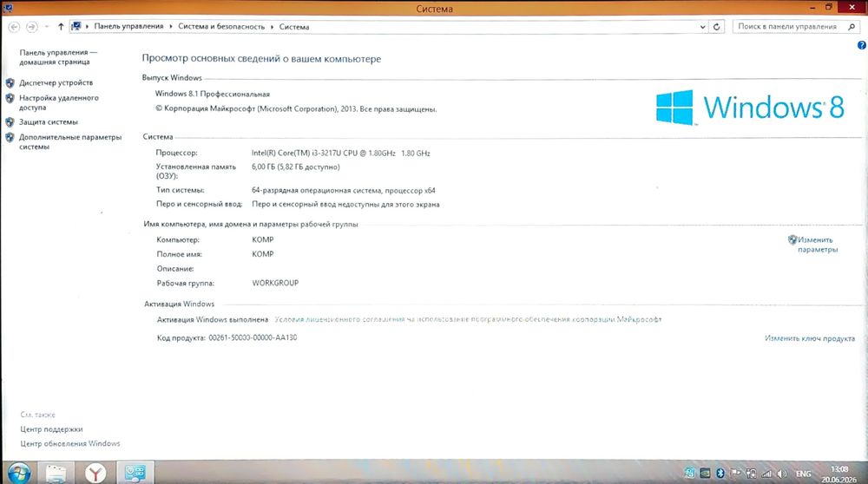Click the shield icon beside Дополнительные параметры системы

[10, 138]
